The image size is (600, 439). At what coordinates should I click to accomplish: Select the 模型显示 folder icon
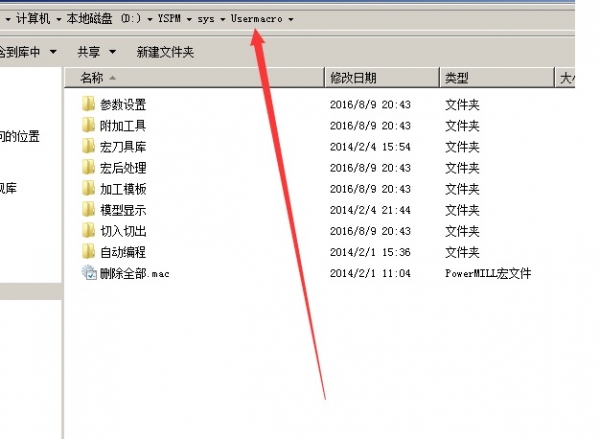coord(88,209)
